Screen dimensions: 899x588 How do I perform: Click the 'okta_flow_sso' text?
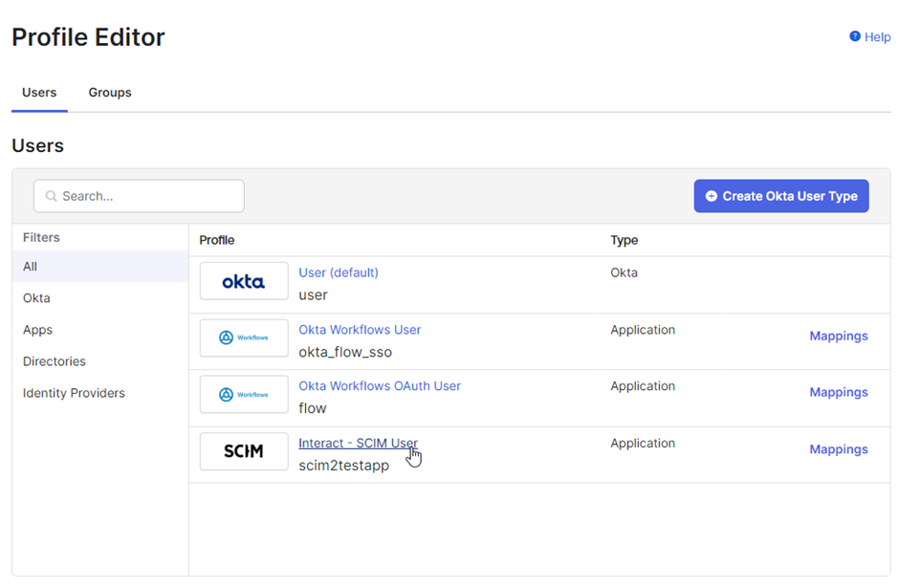[x=345, y=352]
